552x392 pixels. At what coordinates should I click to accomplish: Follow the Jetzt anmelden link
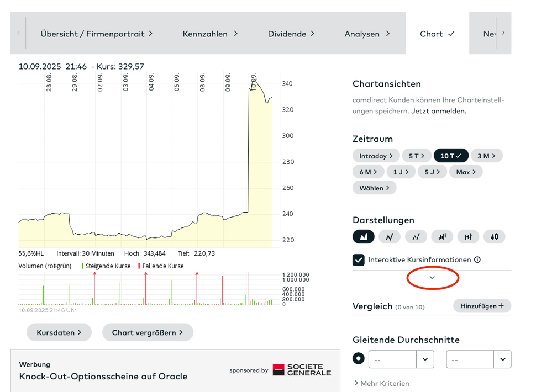(x=439, y=111)
